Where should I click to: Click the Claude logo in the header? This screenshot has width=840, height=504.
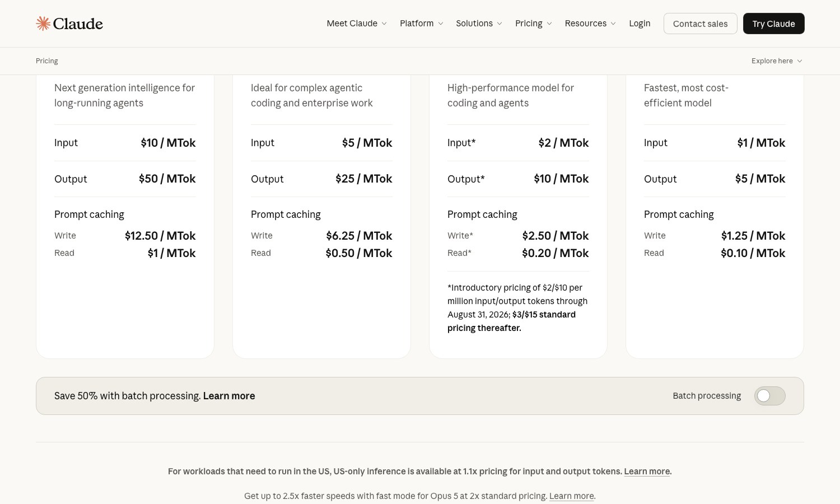point(69,24)
